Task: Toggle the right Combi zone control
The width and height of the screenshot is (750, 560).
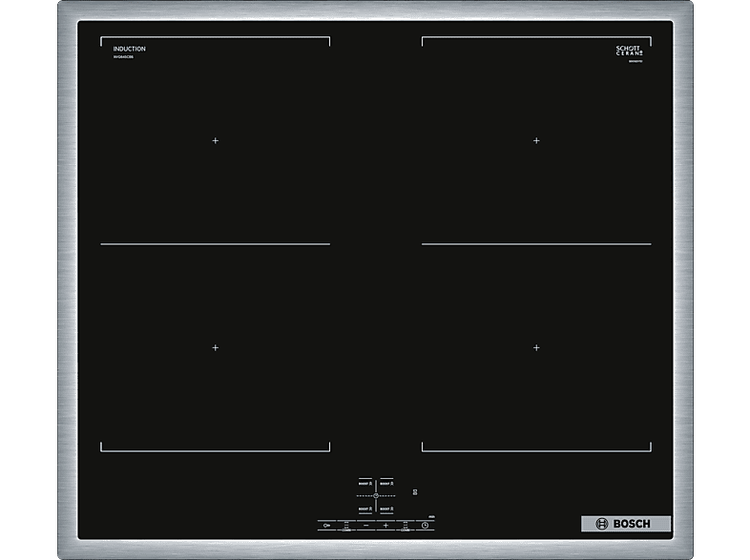Action: 406,526
